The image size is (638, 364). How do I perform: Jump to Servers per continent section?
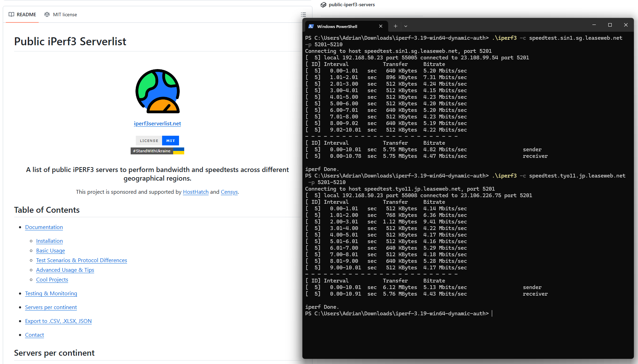click(x=51, y=307)
